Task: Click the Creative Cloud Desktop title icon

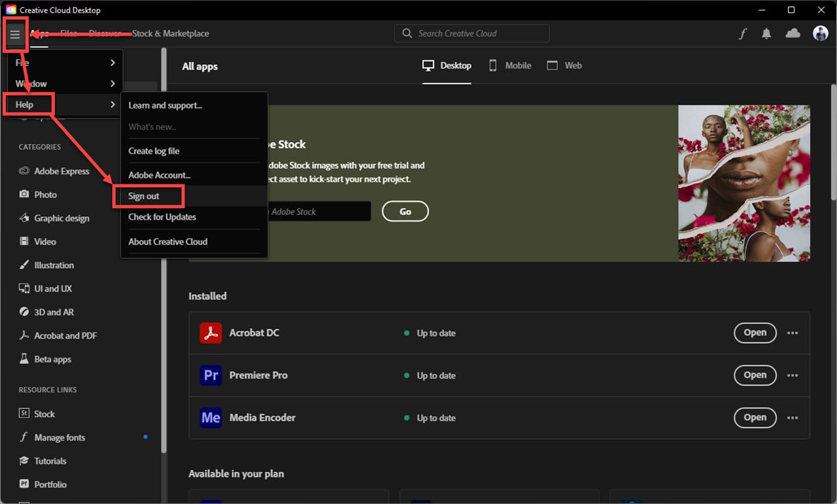Action: [11, 10]
